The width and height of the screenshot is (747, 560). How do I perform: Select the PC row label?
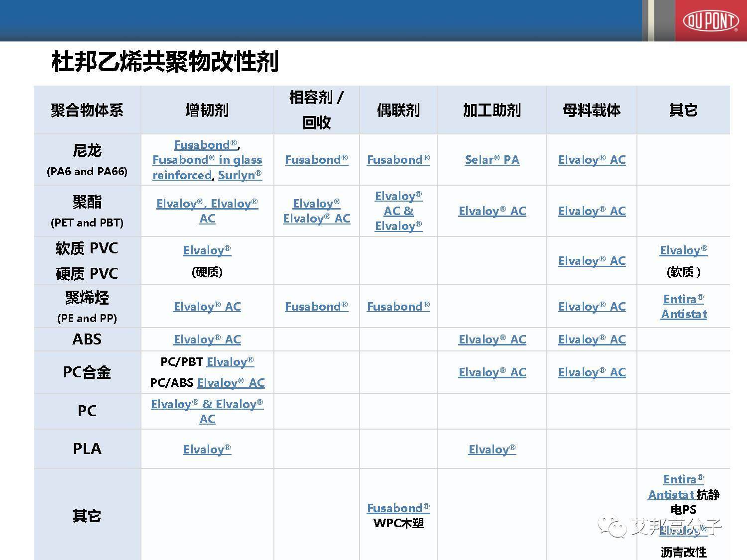[87, 411]
